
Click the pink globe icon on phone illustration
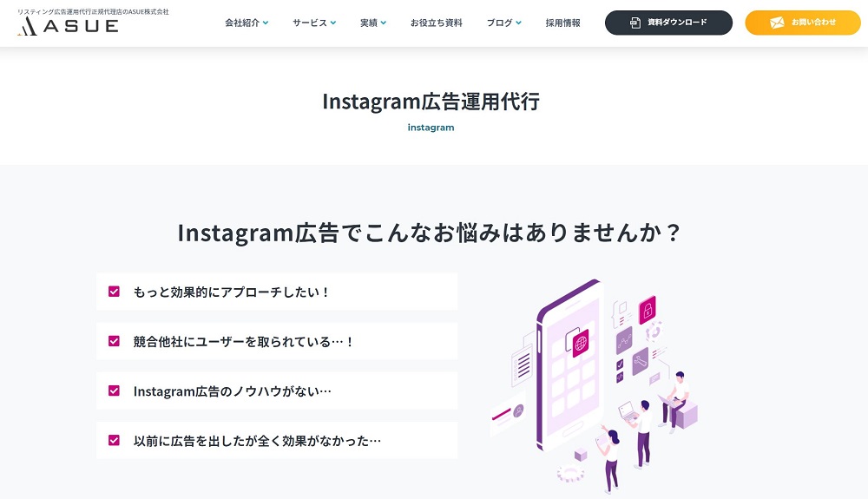point(581,343)
